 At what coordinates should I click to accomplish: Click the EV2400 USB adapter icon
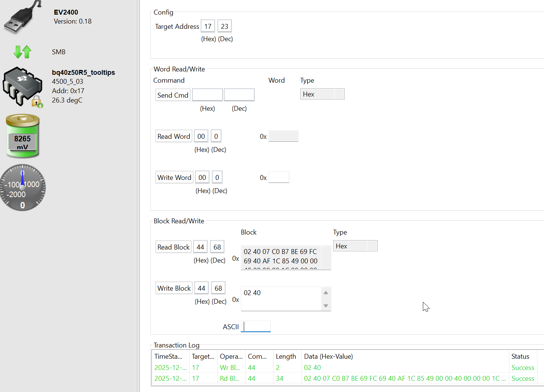[22, 18]
